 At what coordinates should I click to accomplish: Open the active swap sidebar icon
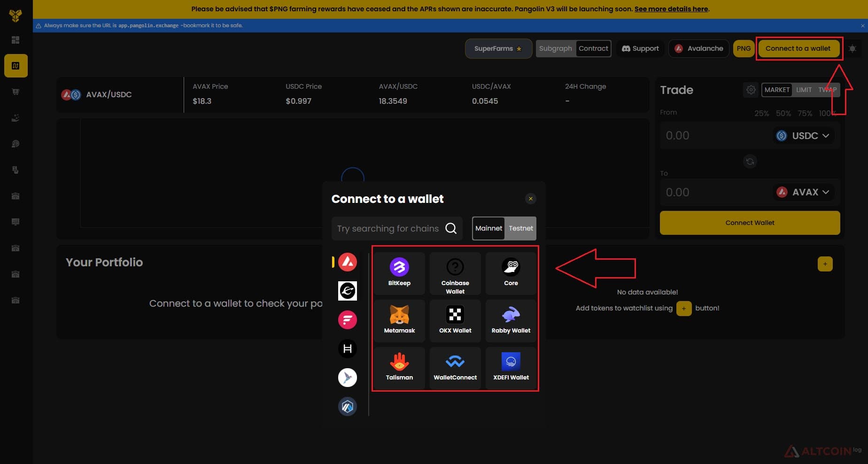tap(15, 66)
